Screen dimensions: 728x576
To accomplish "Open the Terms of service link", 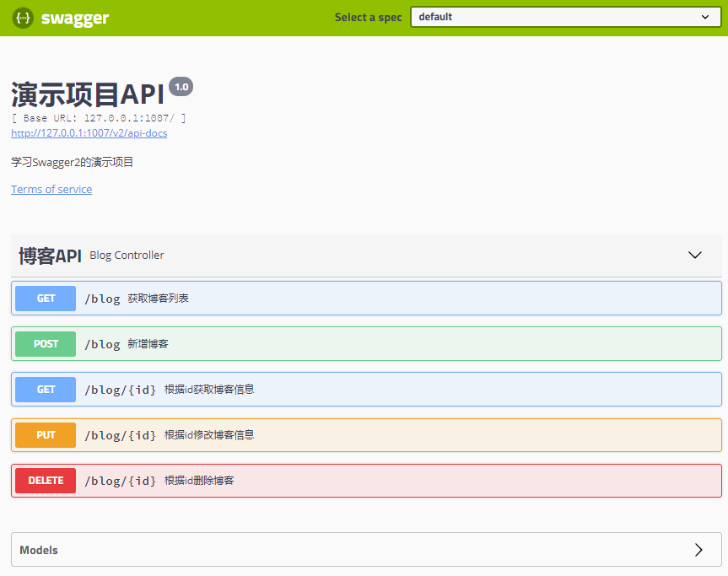I will (x=51, y=190).
